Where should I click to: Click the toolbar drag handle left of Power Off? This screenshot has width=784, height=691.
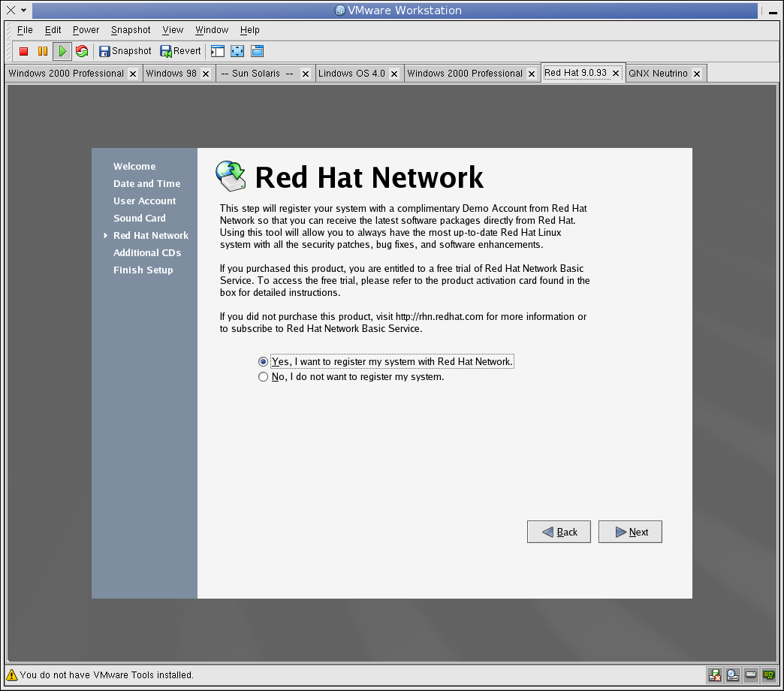(x=9, y=51)
